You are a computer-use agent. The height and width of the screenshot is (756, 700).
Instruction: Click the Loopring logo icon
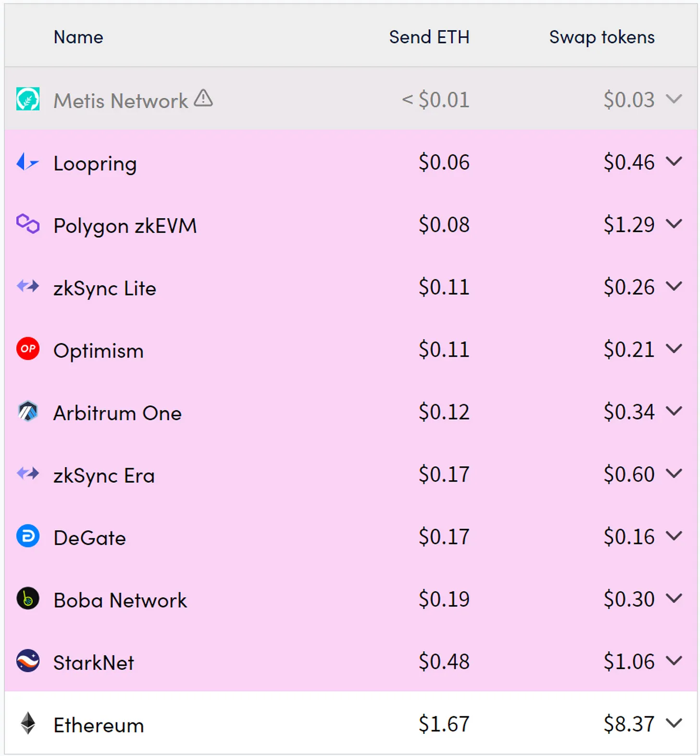(x=28, y=162)
